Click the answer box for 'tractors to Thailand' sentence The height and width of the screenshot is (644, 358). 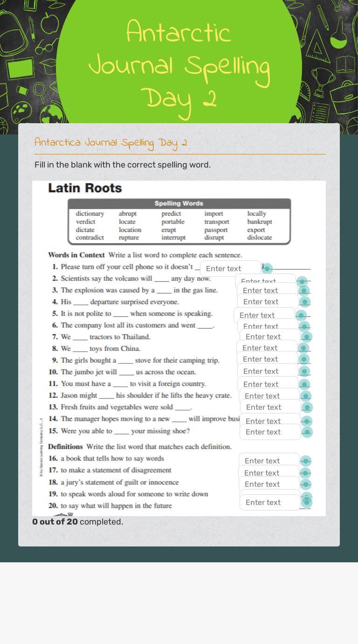coord(270,336)
